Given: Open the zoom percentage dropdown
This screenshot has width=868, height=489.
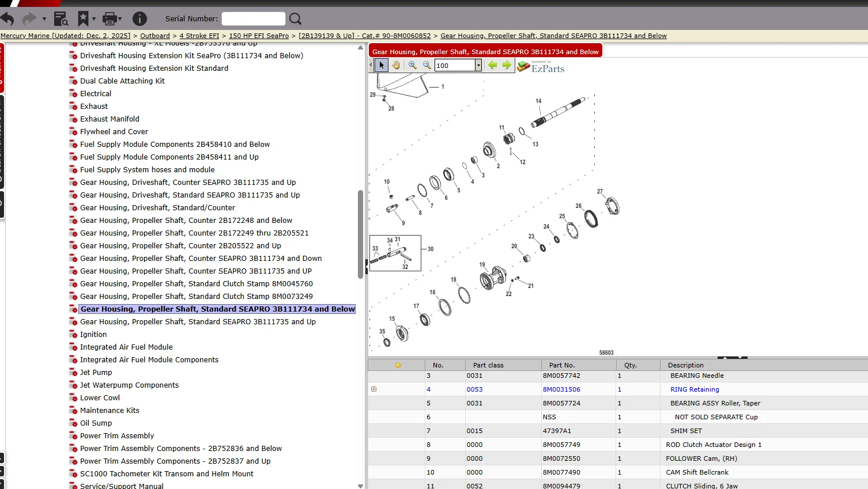Looking at the screenshot, I should coord(478,65).
